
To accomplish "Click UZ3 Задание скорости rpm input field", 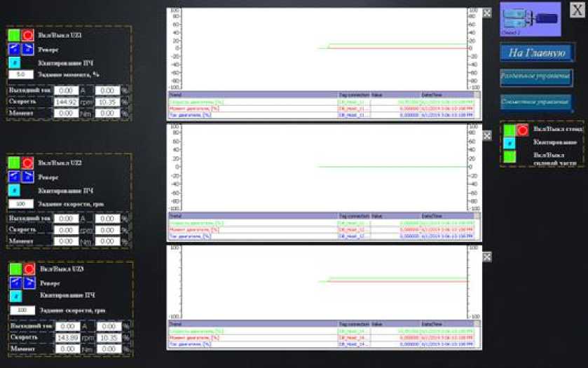I will [x=22, y=311].
